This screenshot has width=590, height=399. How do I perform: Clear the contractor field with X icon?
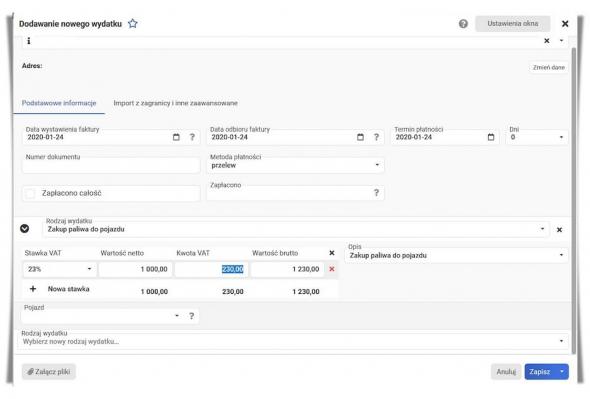tap(547, 41)
